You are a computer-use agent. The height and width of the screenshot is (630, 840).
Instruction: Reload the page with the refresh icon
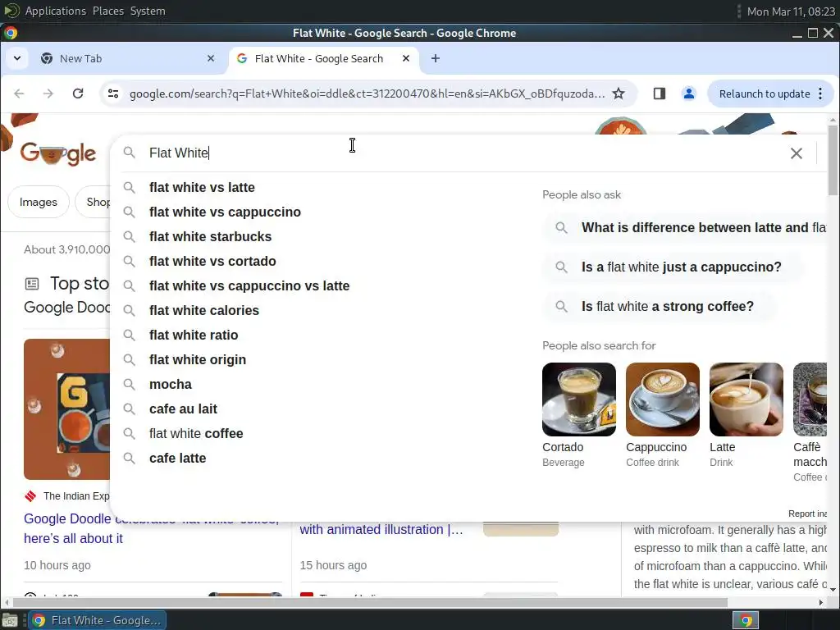[78, 94]
